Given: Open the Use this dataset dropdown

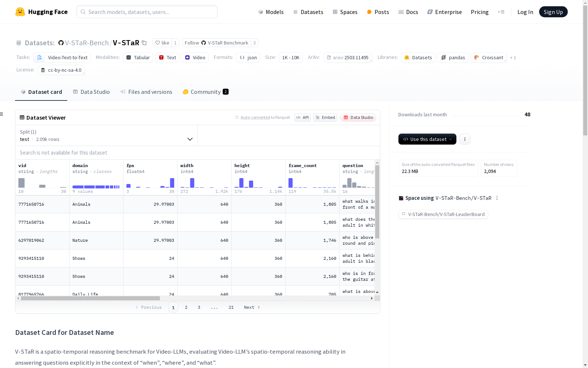Looking at the screenshot, I should pyautogui.click(x=427, y=139).
